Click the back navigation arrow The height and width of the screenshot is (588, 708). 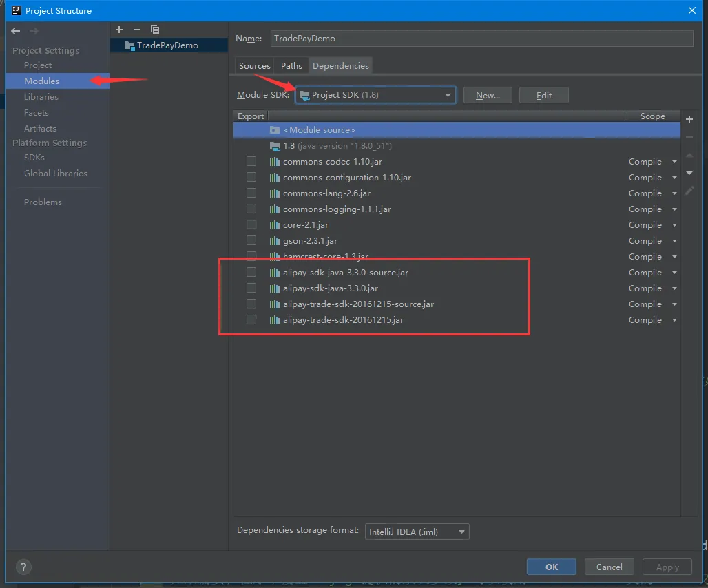[16, 31]
